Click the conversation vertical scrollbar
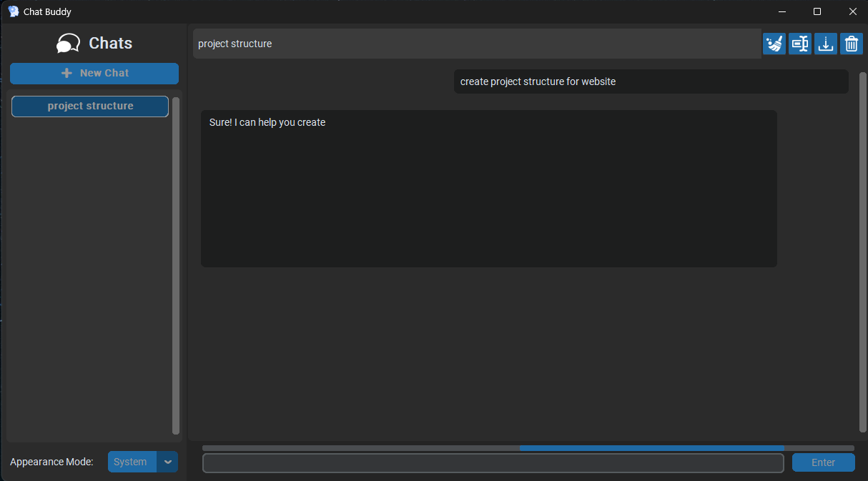Image resolution: width=868 pixels, height=481 pixels. 862,250
